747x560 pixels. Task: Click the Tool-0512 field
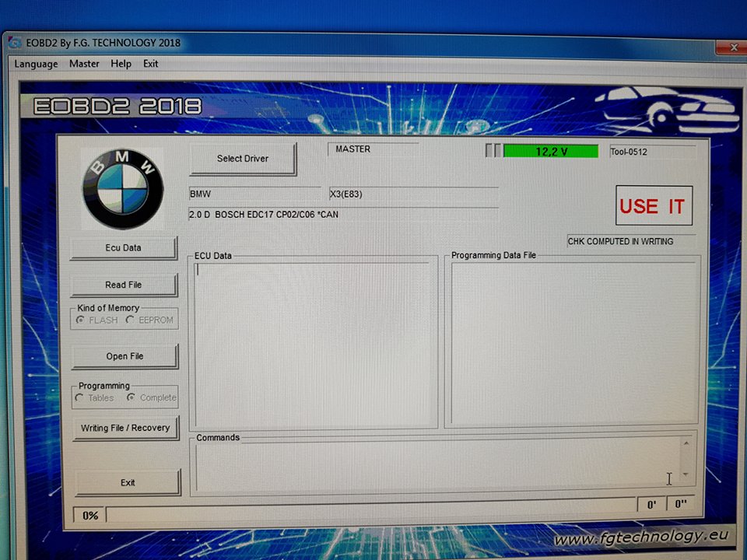pyautogui.click(x=652, y=152)
